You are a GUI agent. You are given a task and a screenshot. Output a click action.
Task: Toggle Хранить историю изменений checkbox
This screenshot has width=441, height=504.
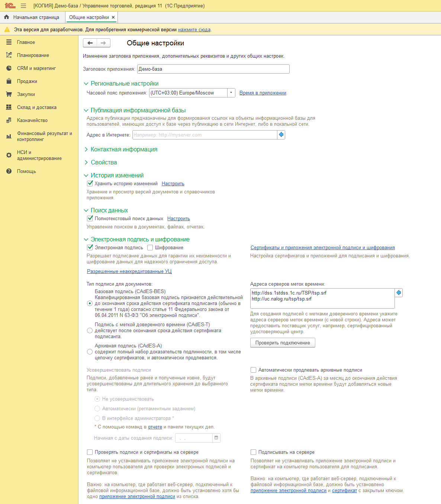pyautogui.click(x=90, y=183)
